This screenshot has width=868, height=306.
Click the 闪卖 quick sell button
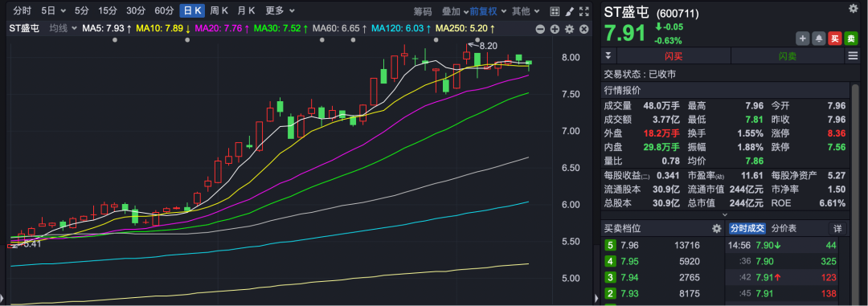[787, 56]
